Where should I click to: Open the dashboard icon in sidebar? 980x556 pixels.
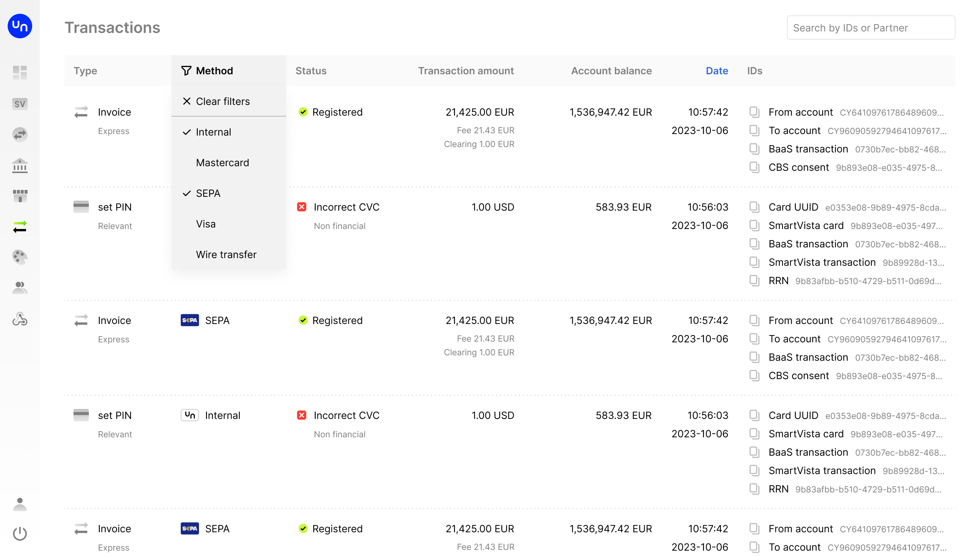click(x=20, y=73)
